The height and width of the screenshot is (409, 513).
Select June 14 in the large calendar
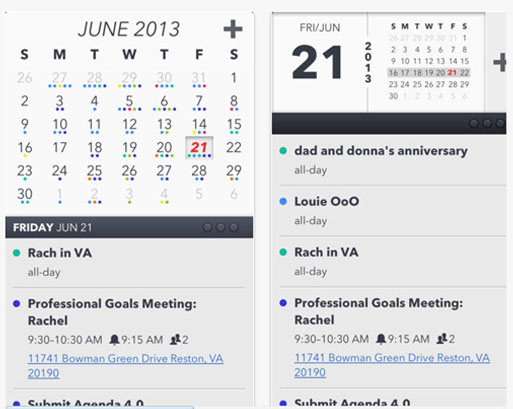199,125
